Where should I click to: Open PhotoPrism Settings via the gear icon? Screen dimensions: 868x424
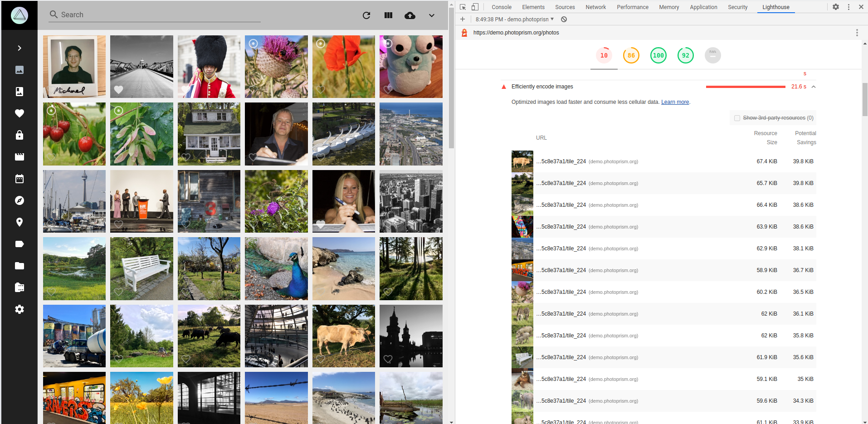click(x=19, y=309)
